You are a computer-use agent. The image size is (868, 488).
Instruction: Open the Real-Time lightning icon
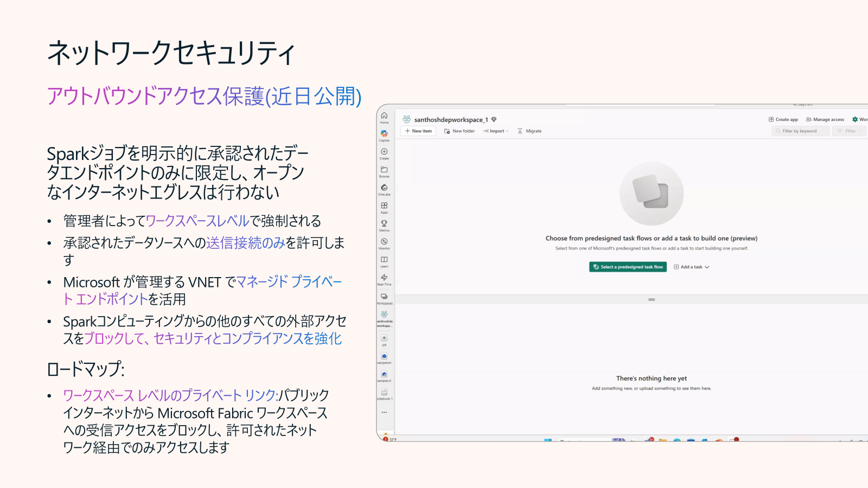[x=384, y=279]
